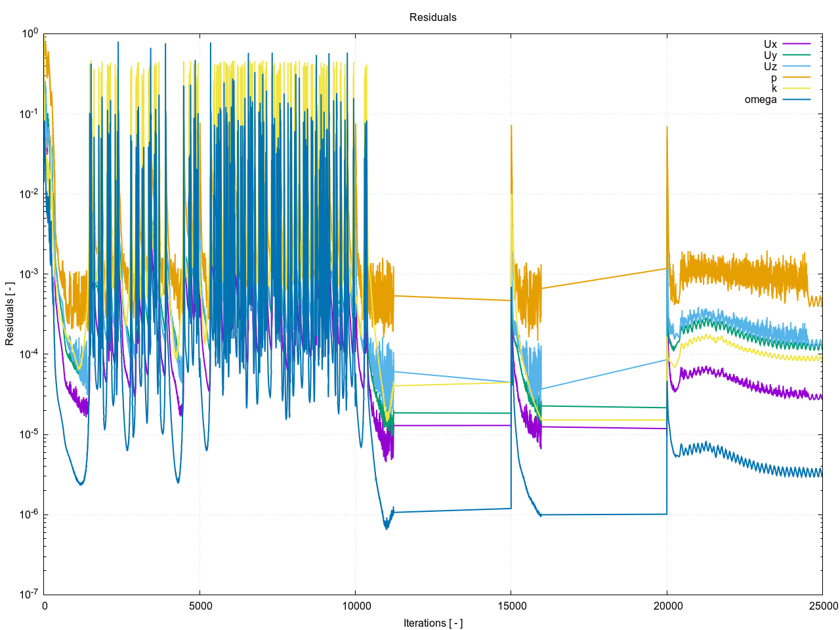
Task: Select the Uz legend label
Action: point(770,67)
